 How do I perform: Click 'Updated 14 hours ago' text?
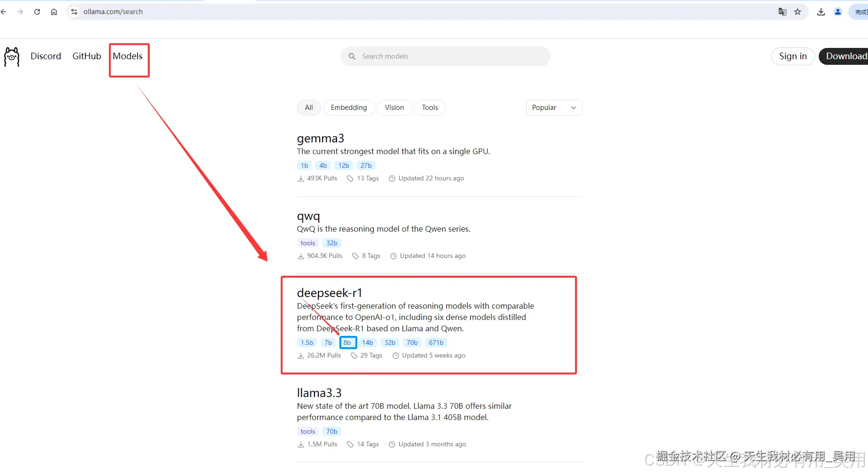tap(433, 256)
